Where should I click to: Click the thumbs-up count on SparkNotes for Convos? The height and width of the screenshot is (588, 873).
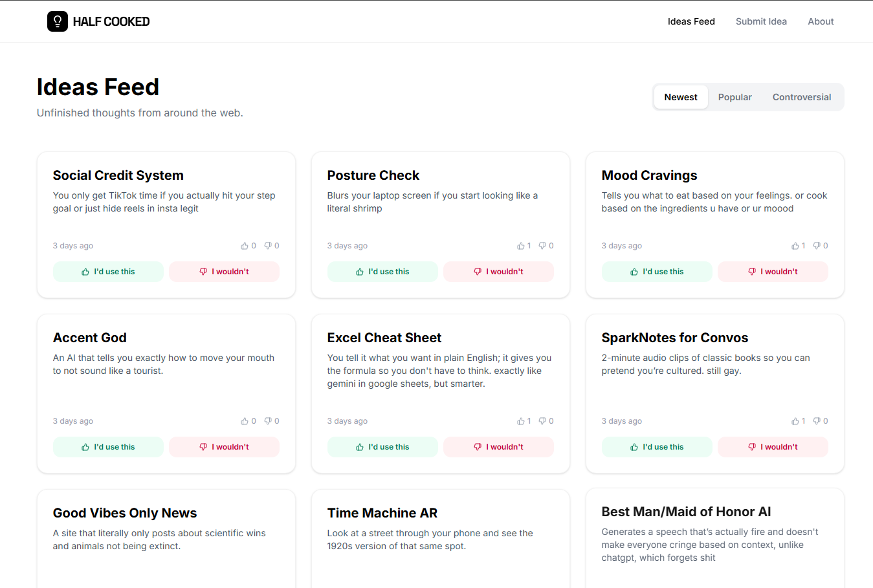[798, 420]
